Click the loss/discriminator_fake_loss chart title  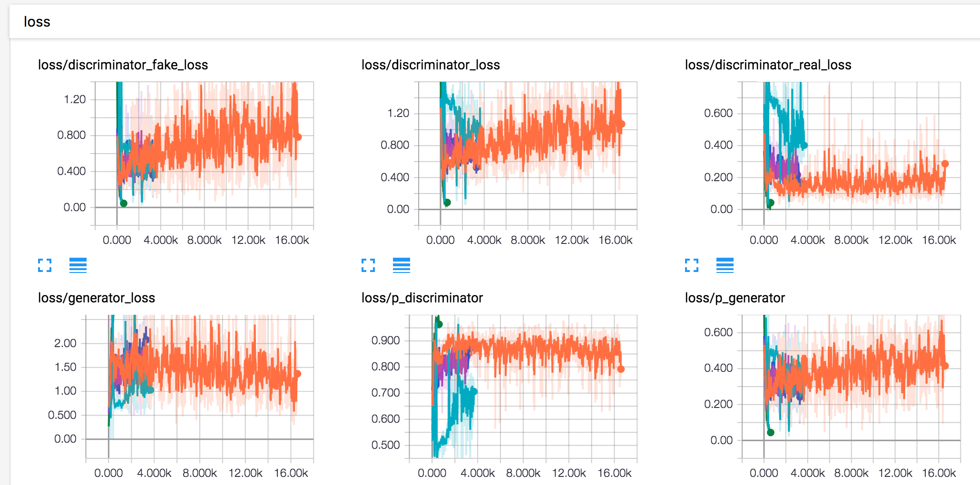click(x=123, y=65)
